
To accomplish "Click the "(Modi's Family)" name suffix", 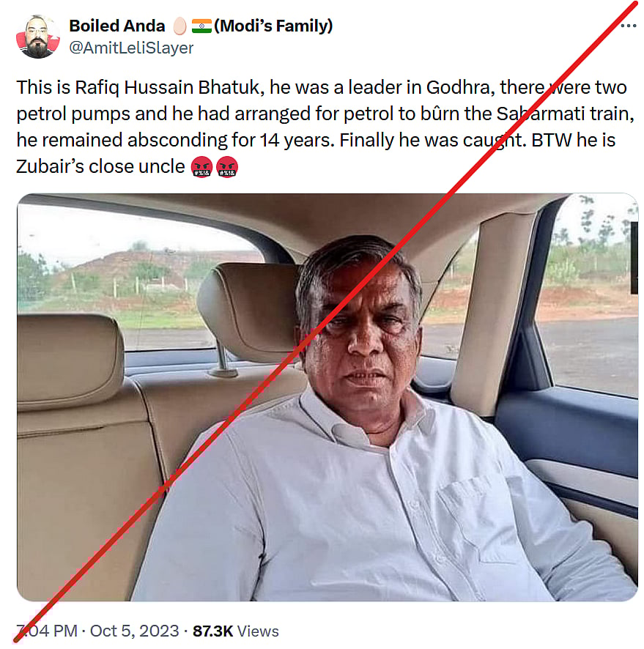I will 273,26.
